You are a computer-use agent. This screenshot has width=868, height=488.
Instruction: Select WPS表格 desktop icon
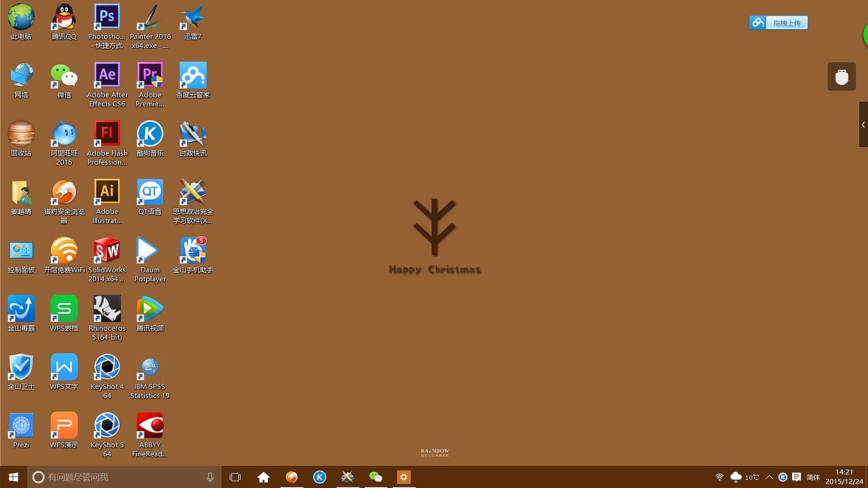pos(64,313)
